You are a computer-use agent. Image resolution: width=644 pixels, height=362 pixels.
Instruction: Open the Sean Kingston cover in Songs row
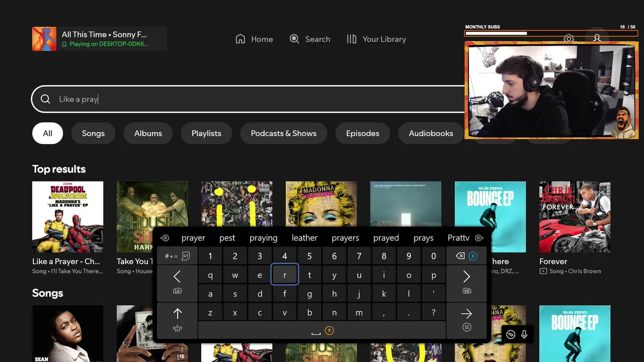(x=67, y=333)
